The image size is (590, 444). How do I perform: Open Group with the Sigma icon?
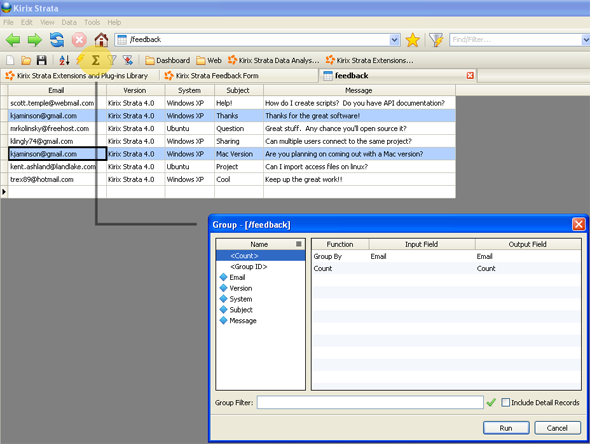(96, 60)
